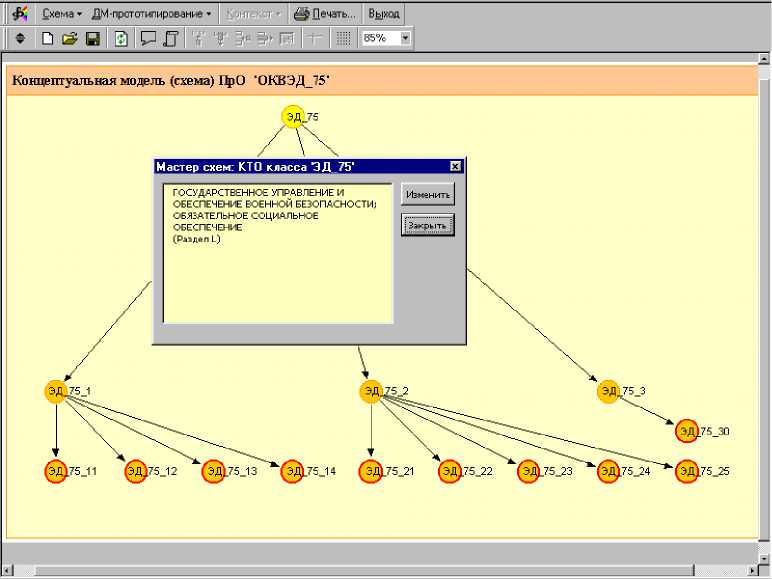Click the '(Раздел L)' text in dialog

[x=196, y=239]
